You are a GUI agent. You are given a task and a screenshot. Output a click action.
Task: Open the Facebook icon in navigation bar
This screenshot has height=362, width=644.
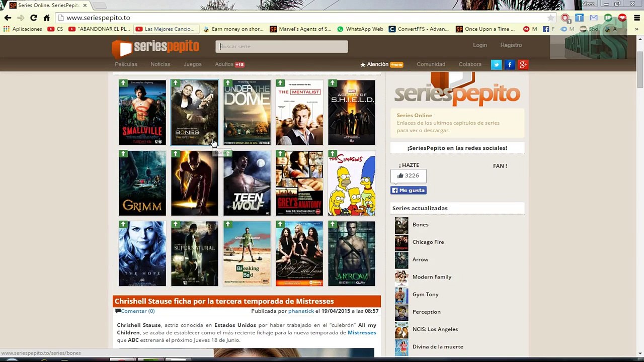point(510,64)
